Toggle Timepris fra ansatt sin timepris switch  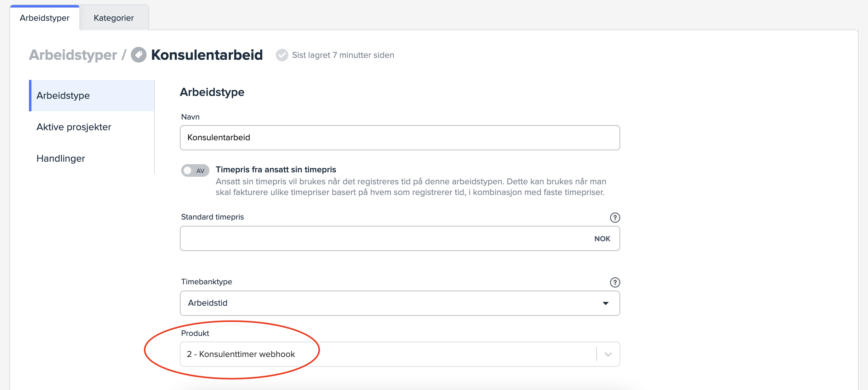click(x=195, y=170)
